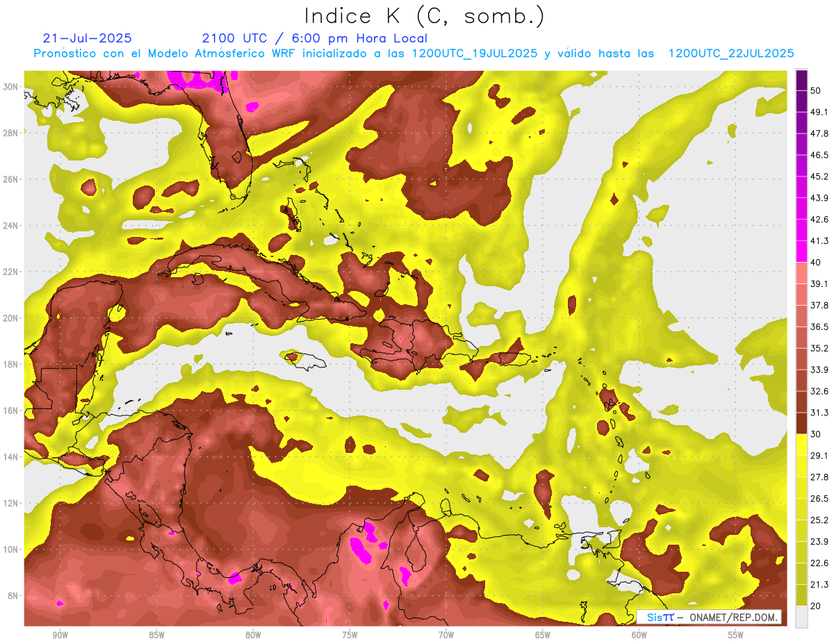Click the 60W longitude label
The image size is (834, 644).
pos(639,635)
